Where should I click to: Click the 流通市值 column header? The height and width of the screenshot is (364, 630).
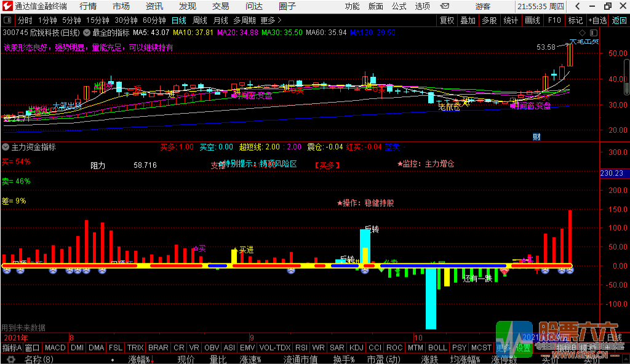(300, 360)
